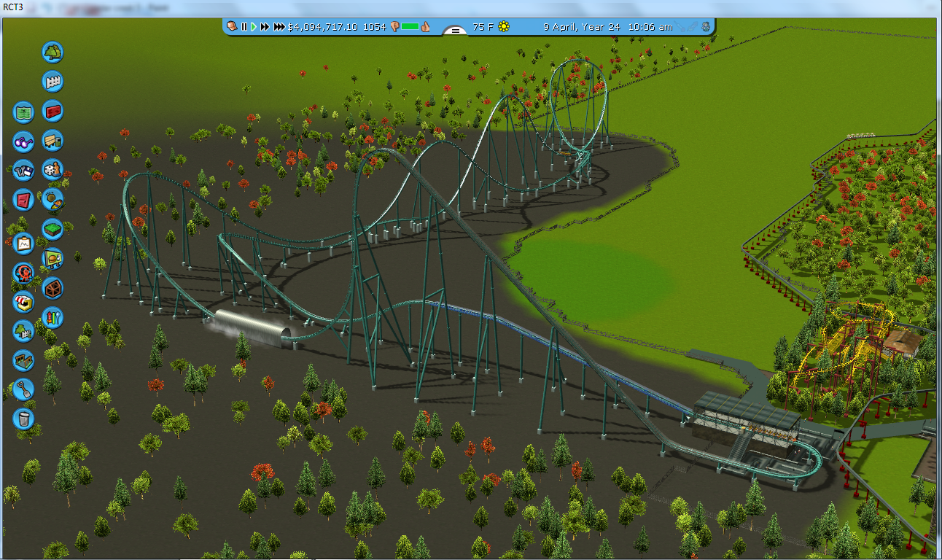Set game to normal play speed

[x=254, y=27]
